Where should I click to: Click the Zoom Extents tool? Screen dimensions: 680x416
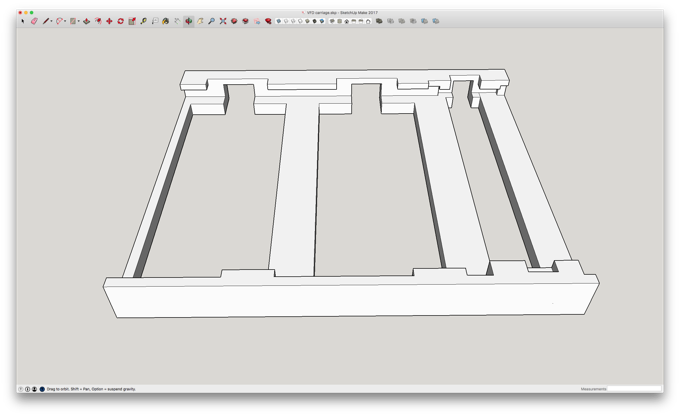[222, 21]
